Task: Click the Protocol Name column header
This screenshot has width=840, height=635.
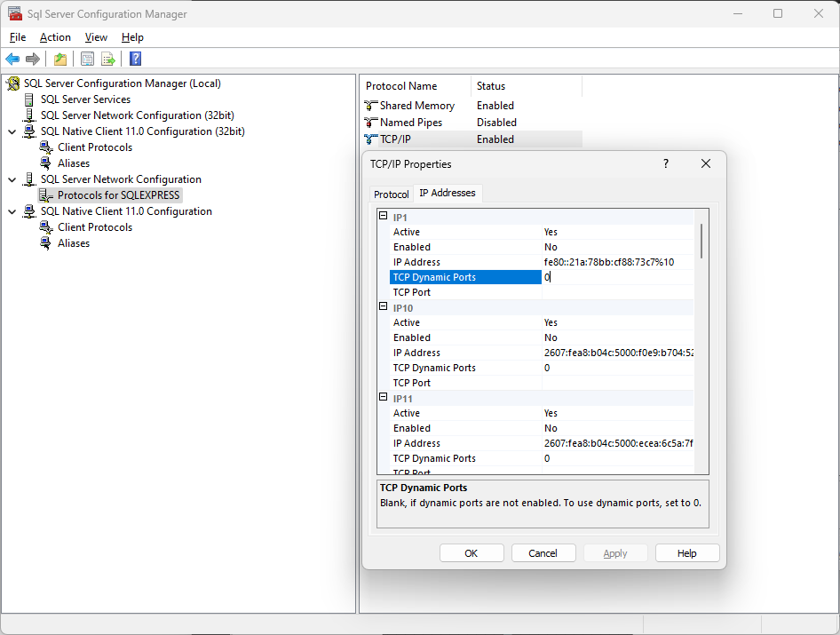Action: pos(416,86)
